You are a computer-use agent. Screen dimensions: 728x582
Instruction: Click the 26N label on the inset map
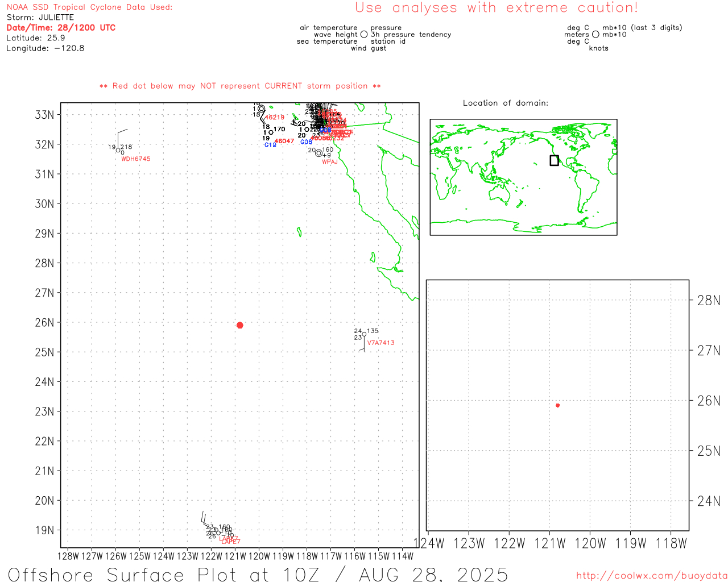coord(709,401)
